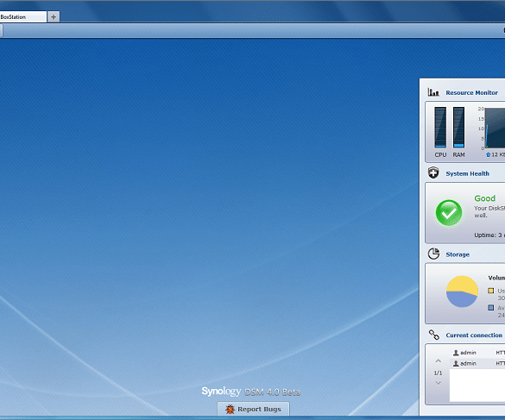Click the Storage pie icon
Viewport: 505px width, 420px height.
coord(433,254)
